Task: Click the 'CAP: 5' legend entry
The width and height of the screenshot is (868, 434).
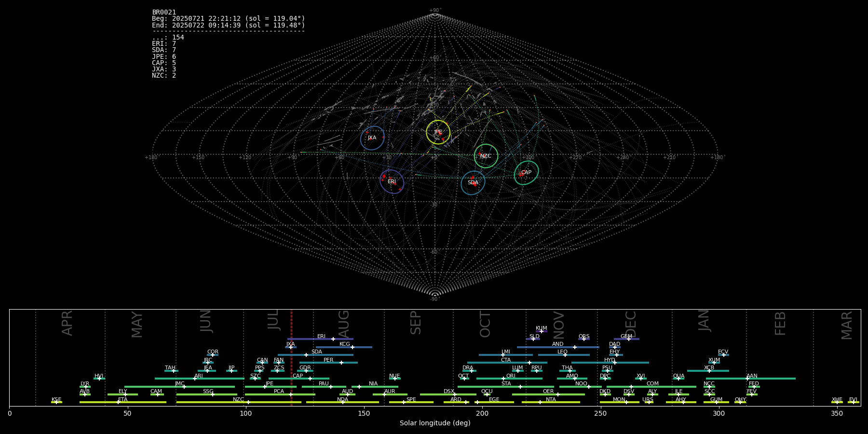Action: pos(164,63)
